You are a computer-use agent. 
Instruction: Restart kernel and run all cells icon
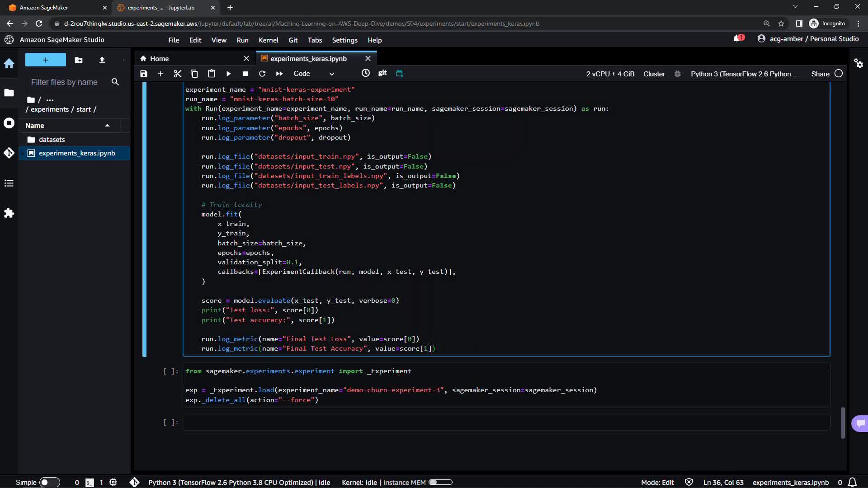tap(279, 74)
